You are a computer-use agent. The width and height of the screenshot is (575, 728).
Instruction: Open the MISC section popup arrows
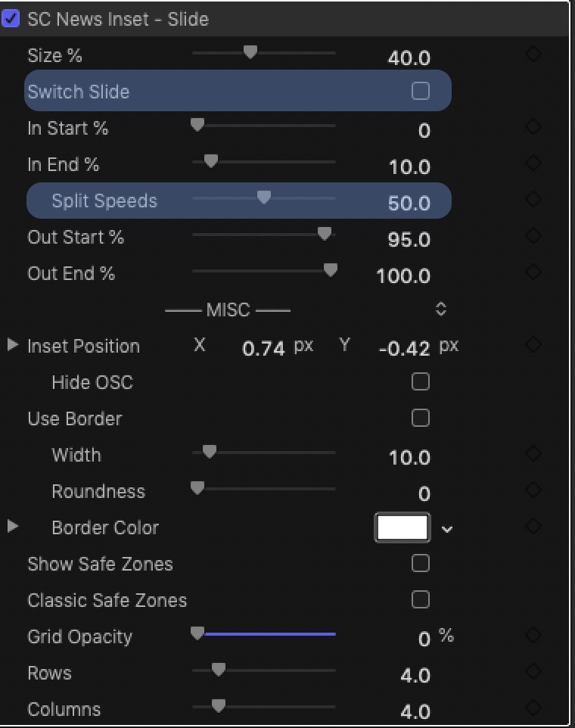click(441, 310)
